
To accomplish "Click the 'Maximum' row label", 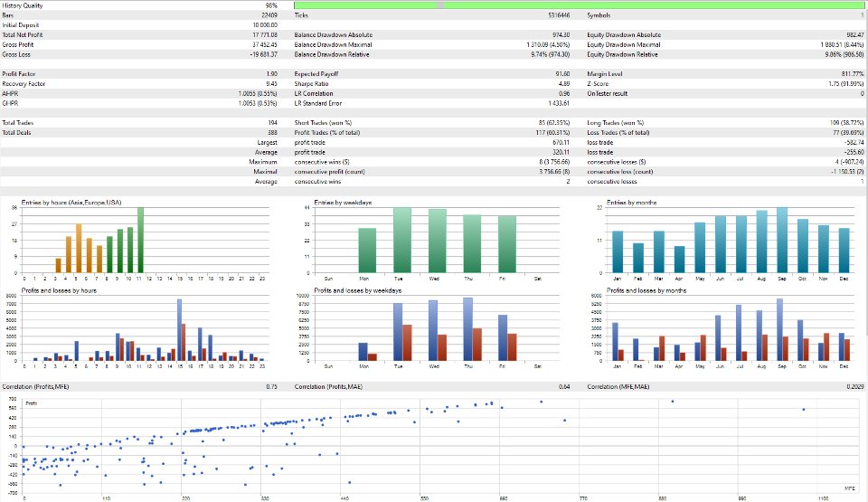I will (x=263, y=162).
